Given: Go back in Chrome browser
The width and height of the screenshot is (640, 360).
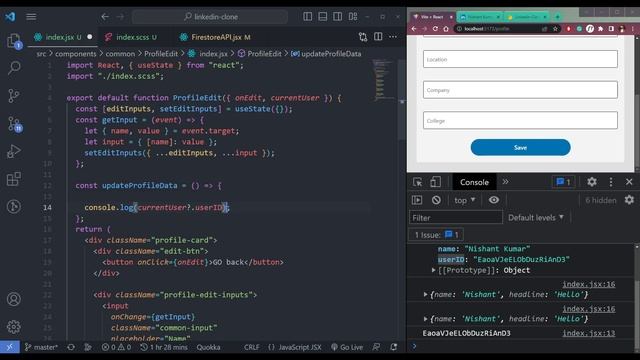Looking at the screenshot, I should 414,29.
